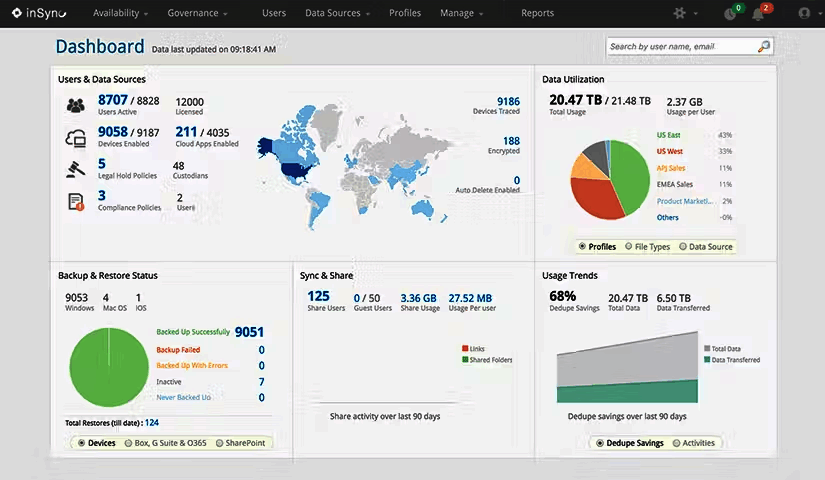Open the Reports menu item
The height and width of the screenshot is (480, 825).
(x=537, y=13)
